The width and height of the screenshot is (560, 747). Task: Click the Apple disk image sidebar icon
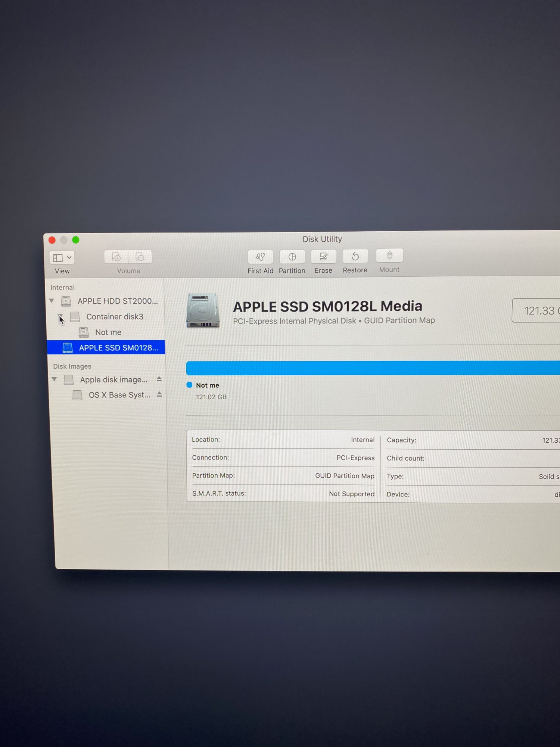pos(69,380)
